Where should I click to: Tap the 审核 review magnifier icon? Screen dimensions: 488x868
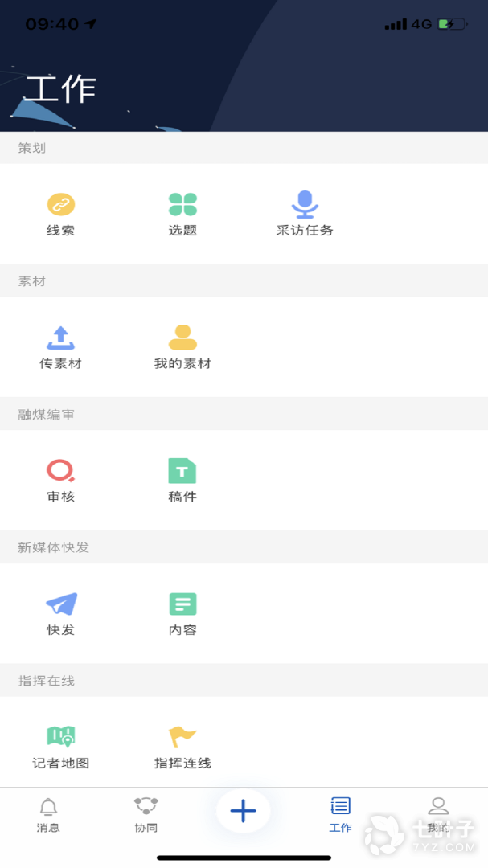pyautogui.click(x=60, y=471)
